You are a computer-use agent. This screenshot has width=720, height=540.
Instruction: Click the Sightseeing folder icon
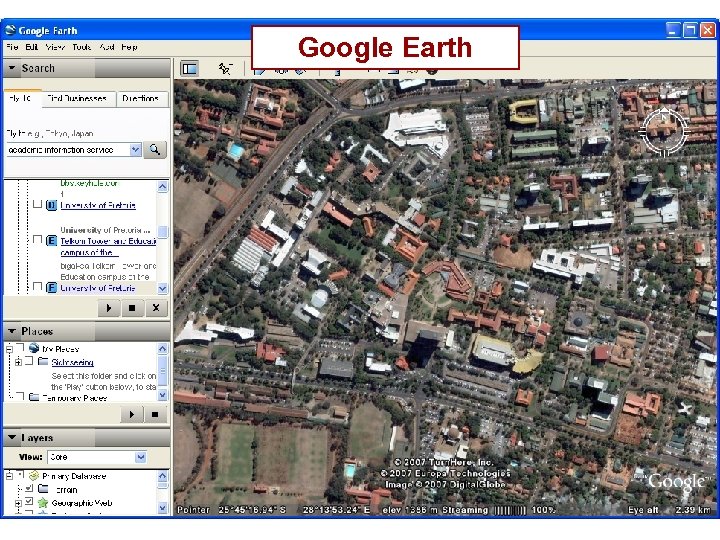(x=43, y=361)
